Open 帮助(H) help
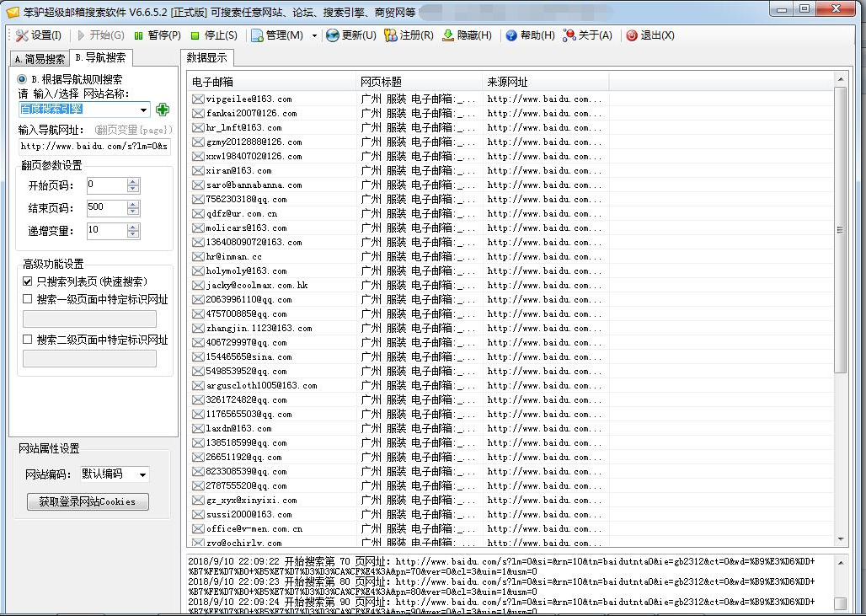The height and width of the screenshot is (616, 866). [530, 35]
